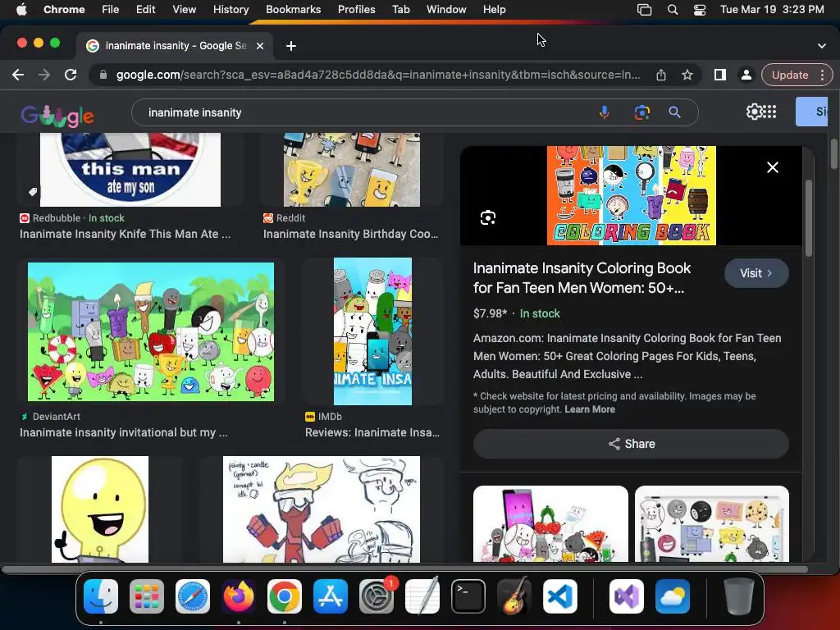Open the Chrome profile avatar
The width and height of the screenshot is (840, 630).
point(746,75)
